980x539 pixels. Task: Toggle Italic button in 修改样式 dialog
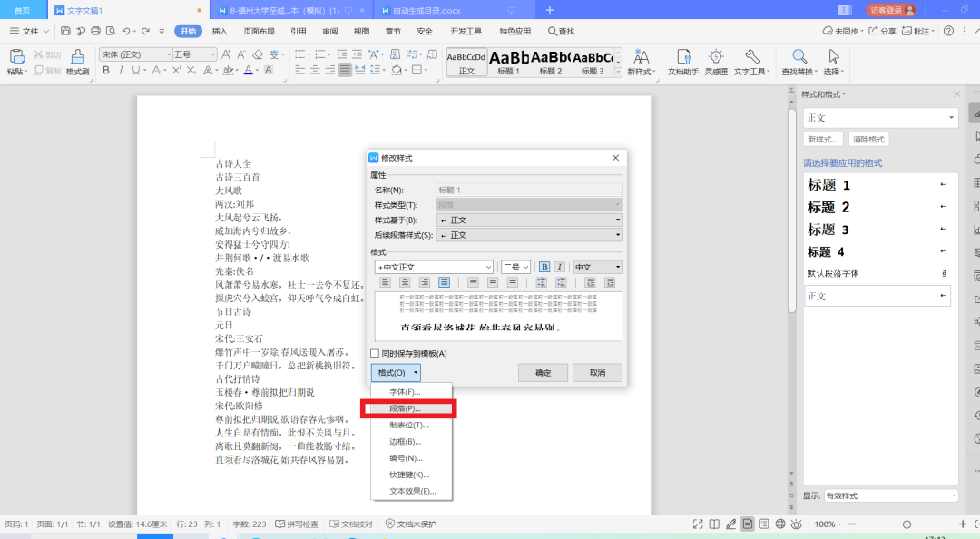pyautogui.click(x=559, y=267)
